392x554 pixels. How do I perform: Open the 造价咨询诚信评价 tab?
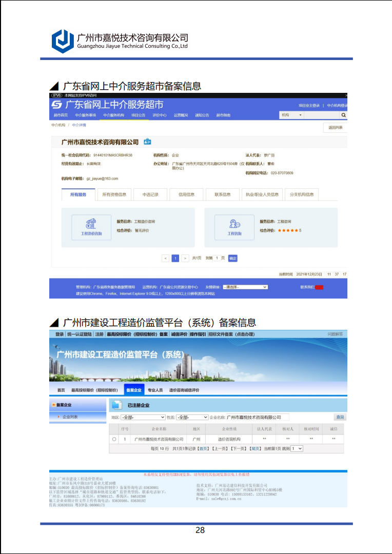pos(184,390)
